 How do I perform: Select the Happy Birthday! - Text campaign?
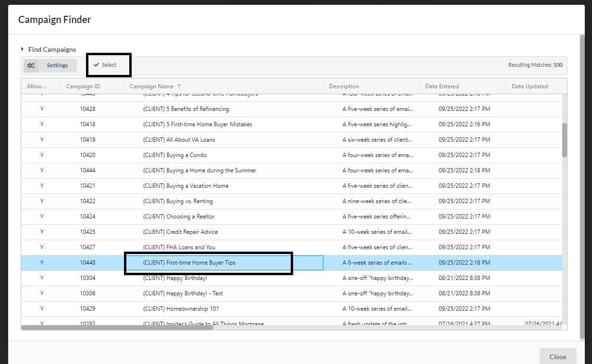click(x=183, y=293)
